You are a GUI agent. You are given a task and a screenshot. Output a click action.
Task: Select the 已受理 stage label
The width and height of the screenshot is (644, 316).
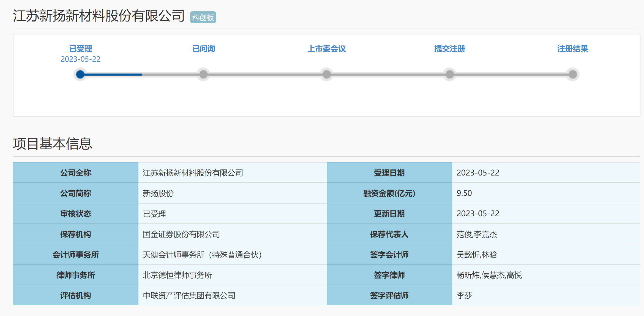80,49
